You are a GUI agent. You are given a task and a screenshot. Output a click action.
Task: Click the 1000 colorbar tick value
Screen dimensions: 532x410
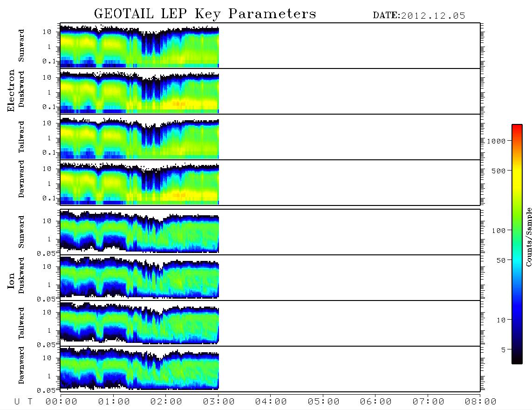[x=496, y=141]
